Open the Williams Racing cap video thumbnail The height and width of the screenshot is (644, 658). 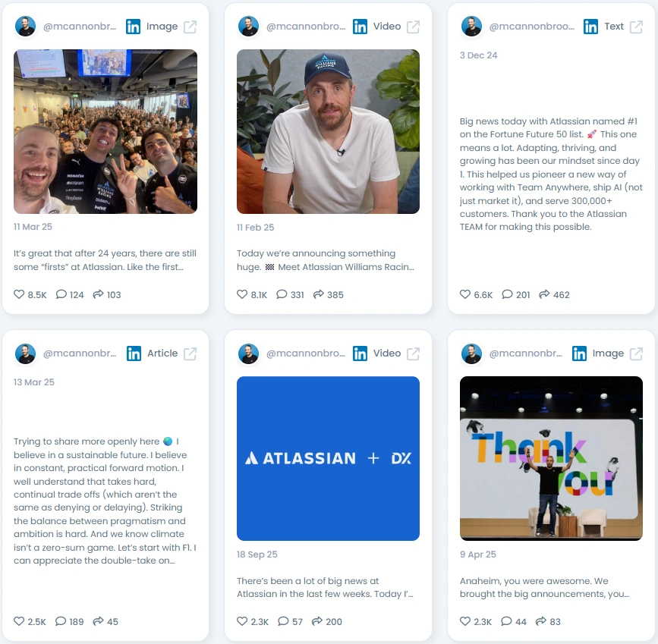pyautogui.click(x=328, y=131)
